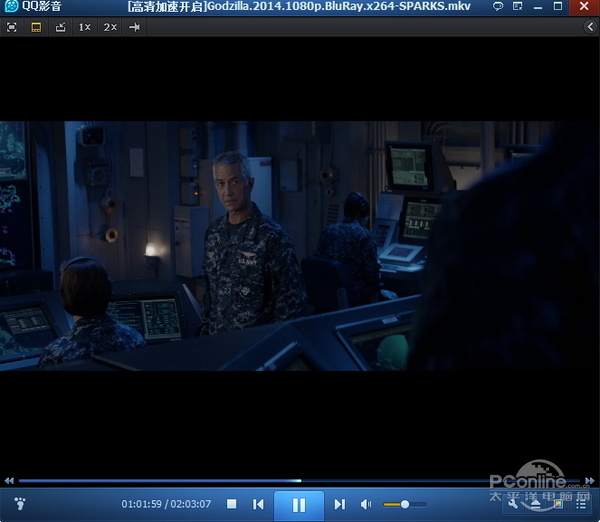Click the footprint icon at bottom-left
This screenshot has height=522, width=600.
pos(20,504)
